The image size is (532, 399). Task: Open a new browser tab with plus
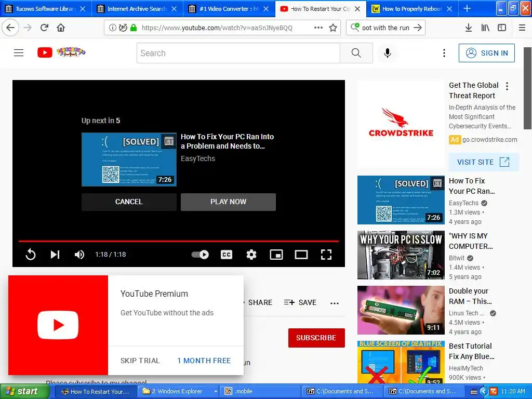click(x=467, y=8)
